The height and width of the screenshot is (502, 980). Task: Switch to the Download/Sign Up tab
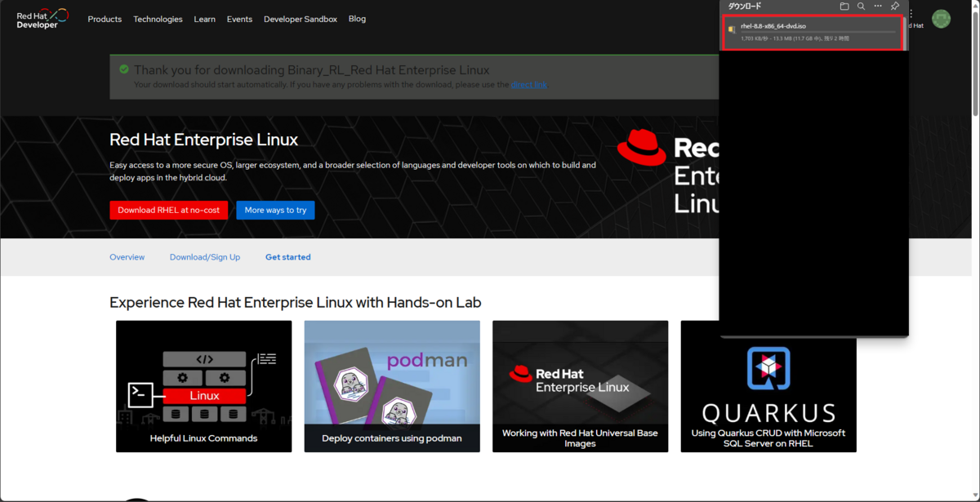click(205, 257)
